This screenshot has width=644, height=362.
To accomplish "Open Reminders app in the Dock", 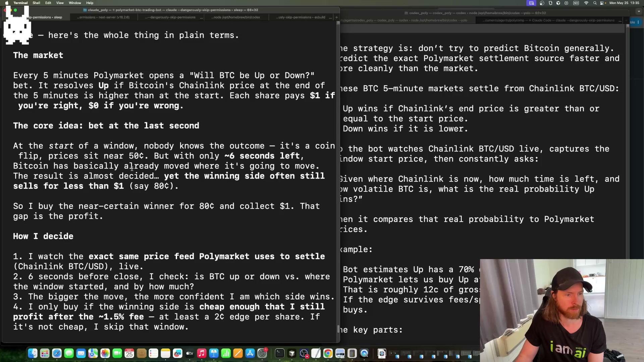I will [153, 353].
